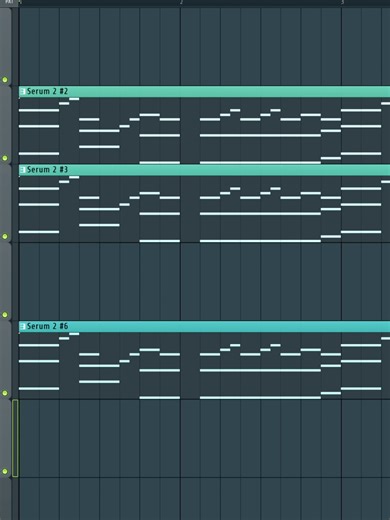Mute the track holding Serum 2 #3

pyautogui.click(x=5, y=236)
